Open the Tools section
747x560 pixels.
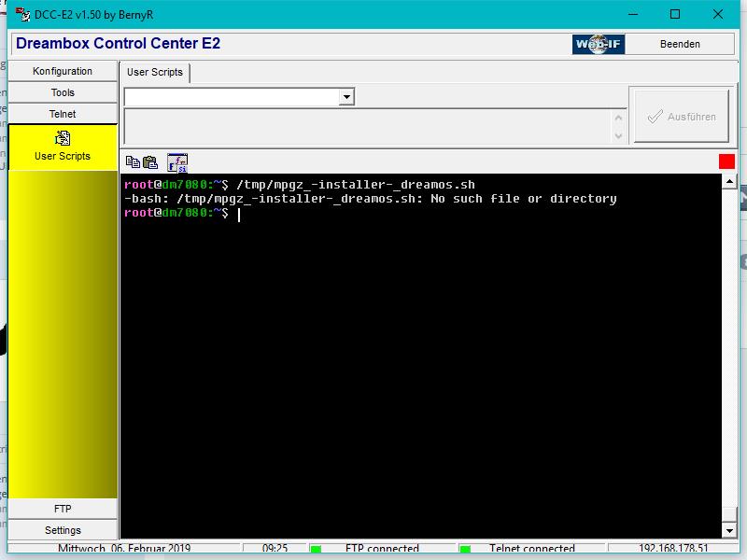(63, 92)
